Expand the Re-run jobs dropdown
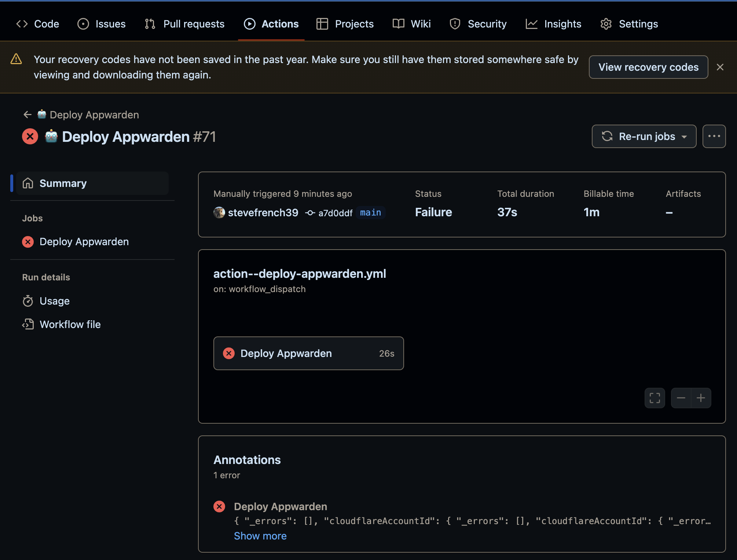Screen dimensions: 737x560 [x=684, y=136]
